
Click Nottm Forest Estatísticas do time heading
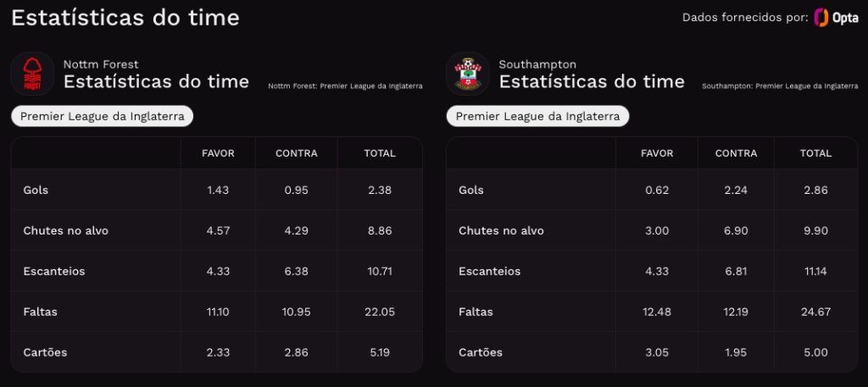(156, 81)
